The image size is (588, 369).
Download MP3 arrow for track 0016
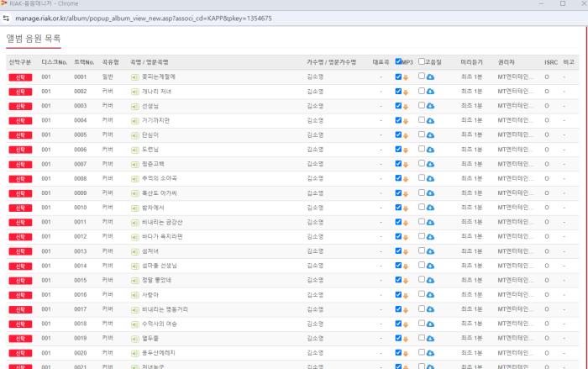pyautogui.click(x=406, y=295)
